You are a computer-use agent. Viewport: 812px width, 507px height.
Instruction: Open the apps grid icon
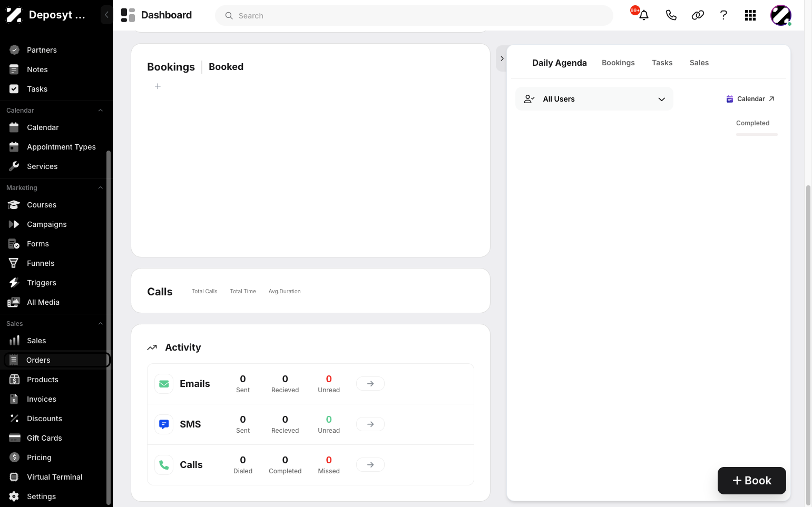[750, 15]
